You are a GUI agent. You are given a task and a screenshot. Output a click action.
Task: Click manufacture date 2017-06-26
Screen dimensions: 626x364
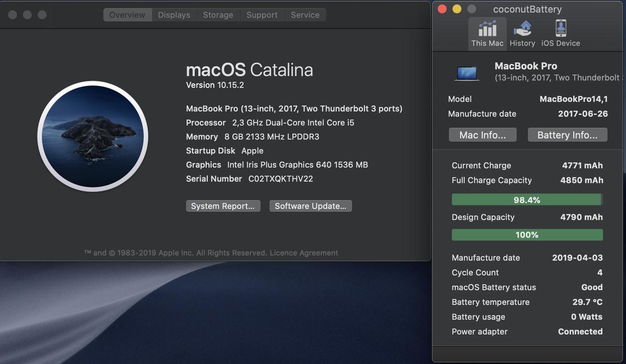click(583, 114)
